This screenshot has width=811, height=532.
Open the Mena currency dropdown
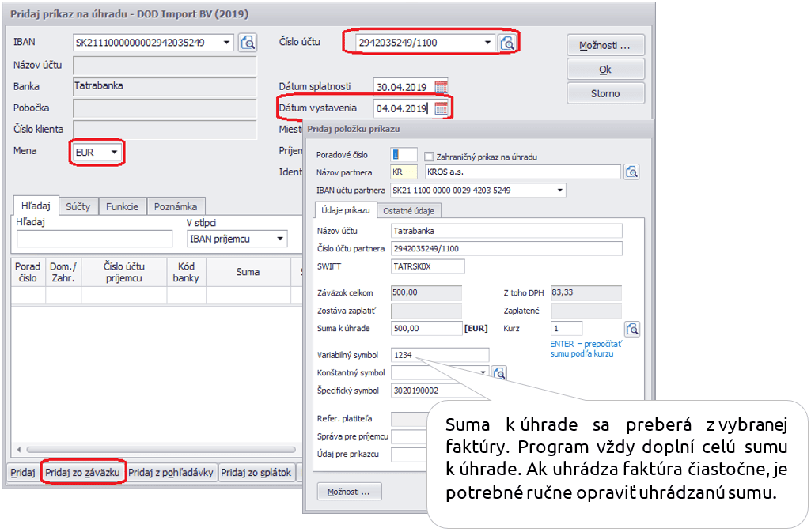pos(115,152)
